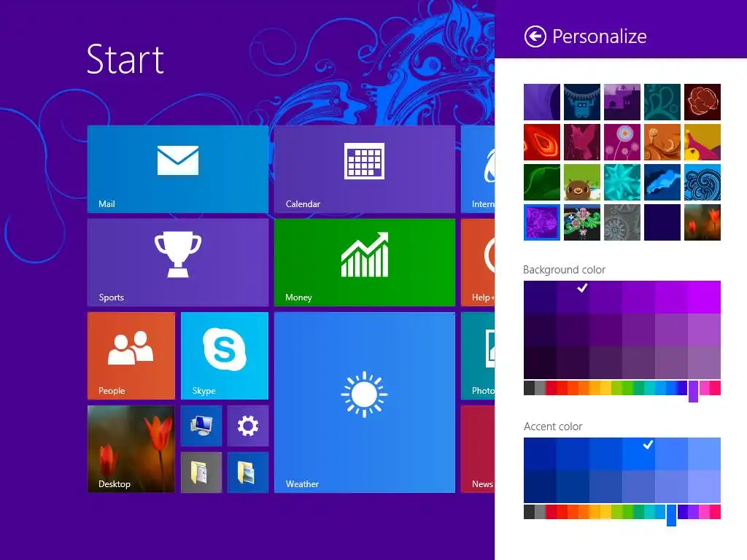
Task: Pick red on the background hue strip
Action: point(551,388)
